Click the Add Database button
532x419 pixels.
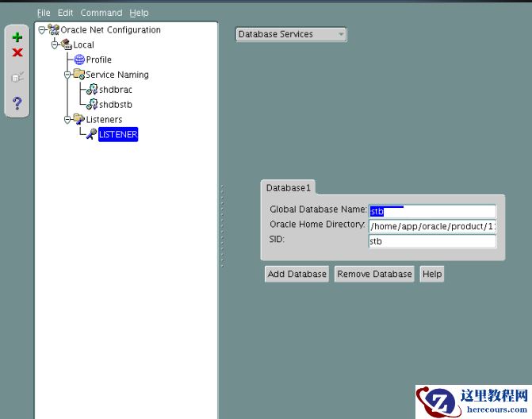297,274
